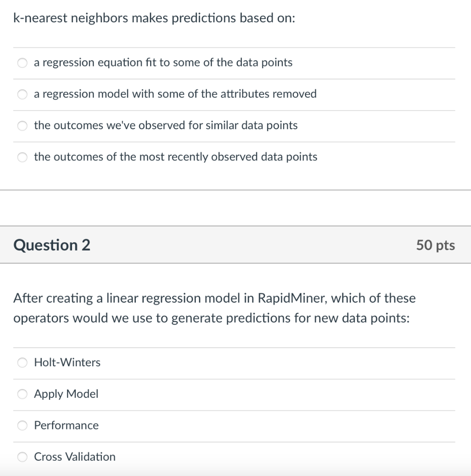Click the 'Holt-Winters' answer label
Screen dimensions: 471x476
point(67,363)
